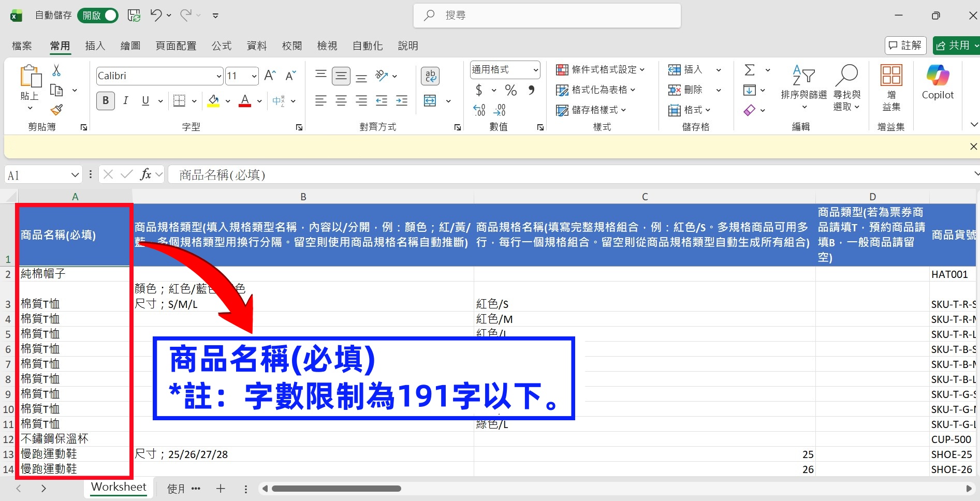This screenshot has width=980, height=501.
Task: Open the 通用格式 number format dropdown
Action: pos(536,70)
